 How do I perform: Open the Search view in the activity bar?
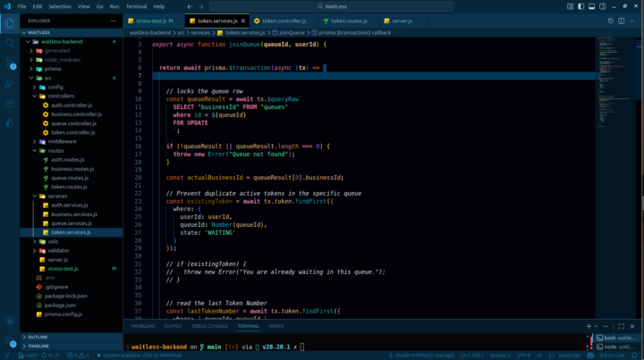point(10,43)
